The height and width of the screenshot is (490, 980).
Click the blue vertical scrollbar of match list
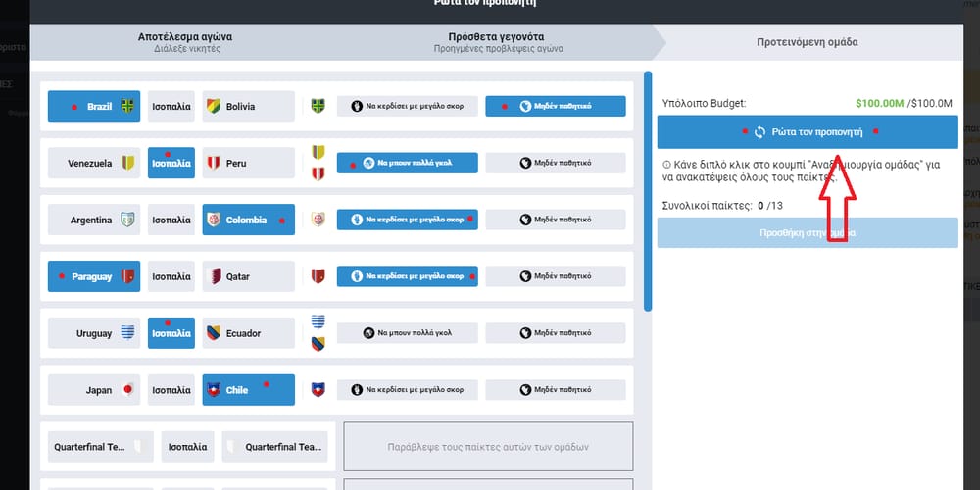[x=648, y=191]
